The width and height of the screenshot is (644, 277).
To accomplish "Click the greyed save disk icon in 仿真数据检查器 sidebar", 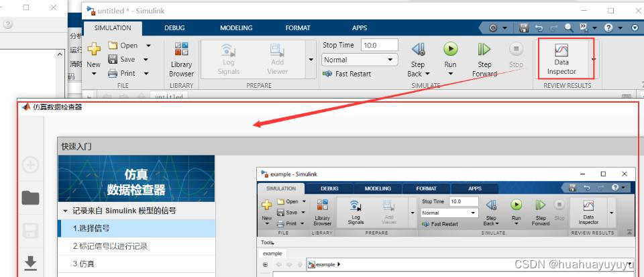I will pos(30,231).
